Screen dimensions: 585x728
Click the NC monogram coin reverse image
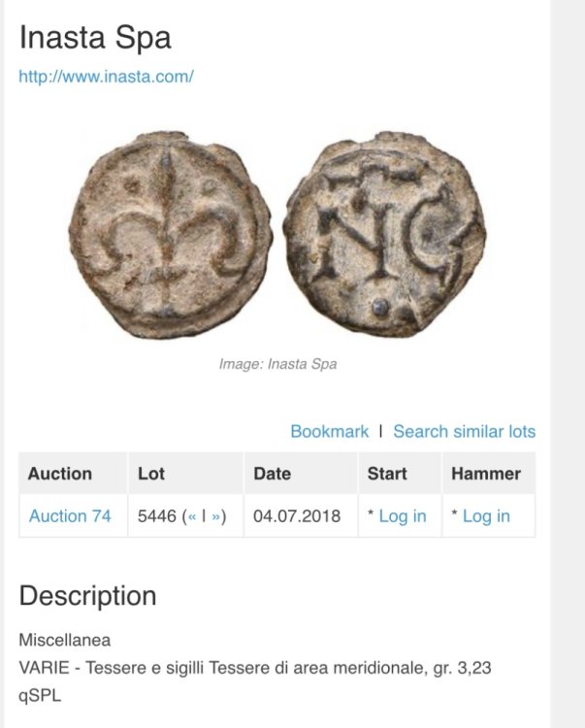click(x=398, y=239)
